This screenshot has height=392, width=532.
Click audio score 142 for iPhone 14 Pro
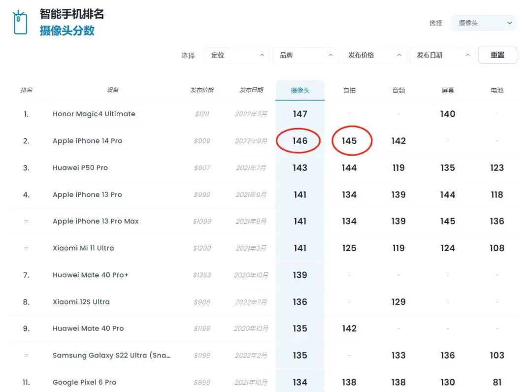coord(399,141)
